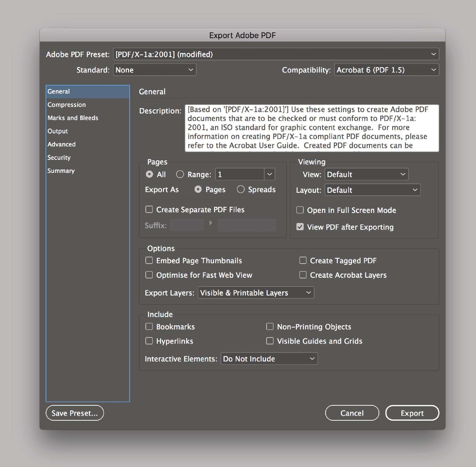Enable Embed Page Thumbnails

(149, 260)
